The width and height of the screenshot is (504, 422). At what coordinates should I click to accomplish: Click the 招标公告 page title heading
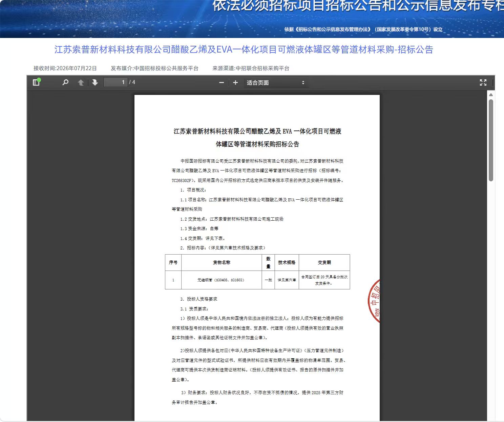click(x=244, y=49)
